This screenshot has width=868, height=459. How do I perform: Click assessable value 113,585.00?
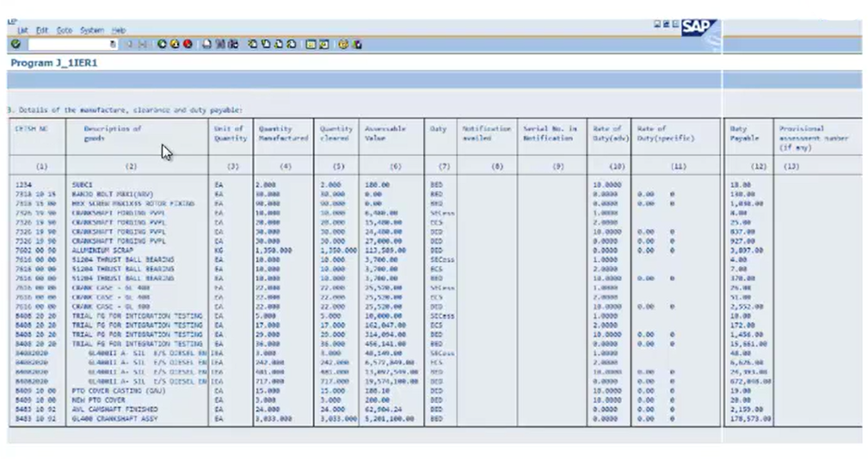[x=385, y=250]
